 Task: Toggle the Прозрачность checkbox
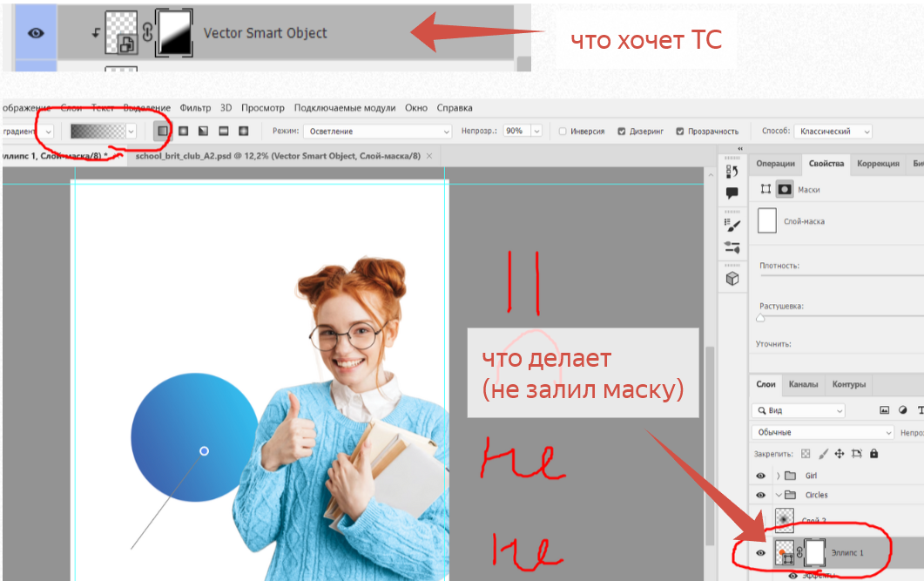tap(680, 132)
